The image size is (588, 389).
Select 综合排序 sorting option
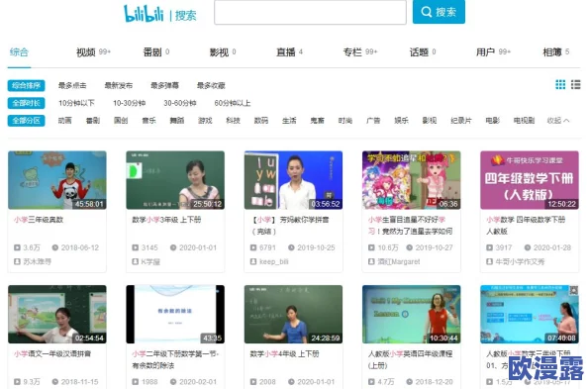click(x=27, y=85)
